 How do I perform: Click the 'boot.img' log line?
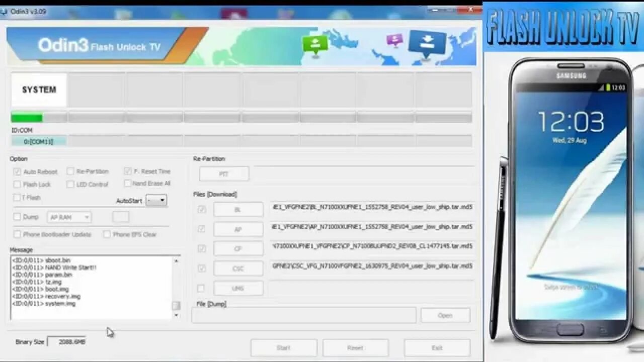40,289
